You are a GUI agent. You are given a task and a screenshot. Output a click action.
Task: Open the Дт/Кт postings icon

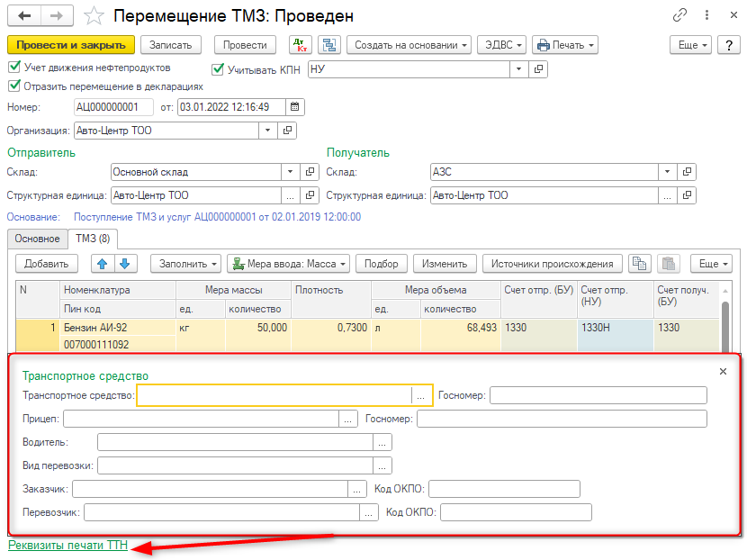[300, 45]
